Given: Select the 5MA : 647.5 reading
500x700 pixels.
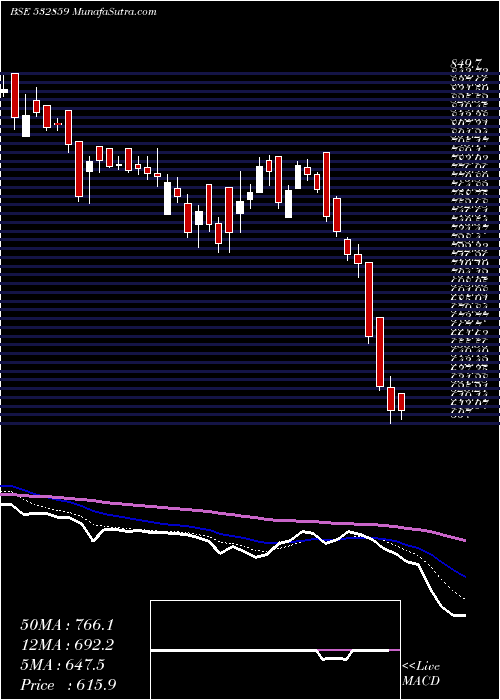Looking at the screenshot, I should pyautogui.click(x=62, y=665).
